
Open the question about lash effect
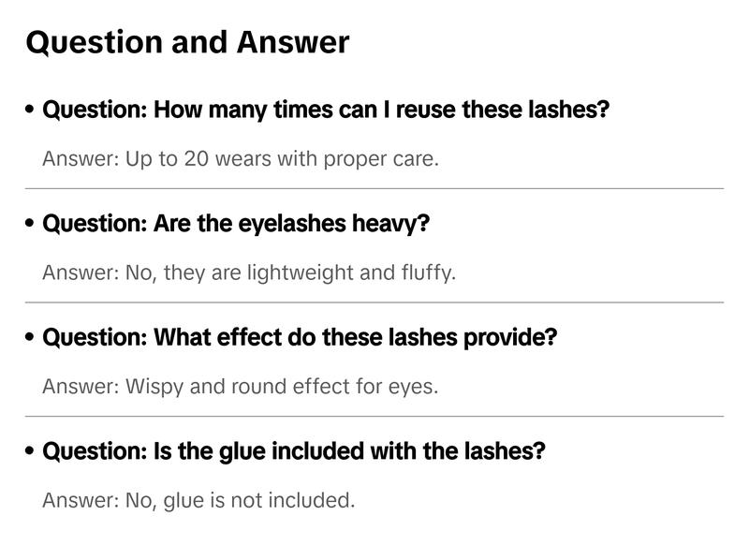pyautogui.click(x=300, y=337)
